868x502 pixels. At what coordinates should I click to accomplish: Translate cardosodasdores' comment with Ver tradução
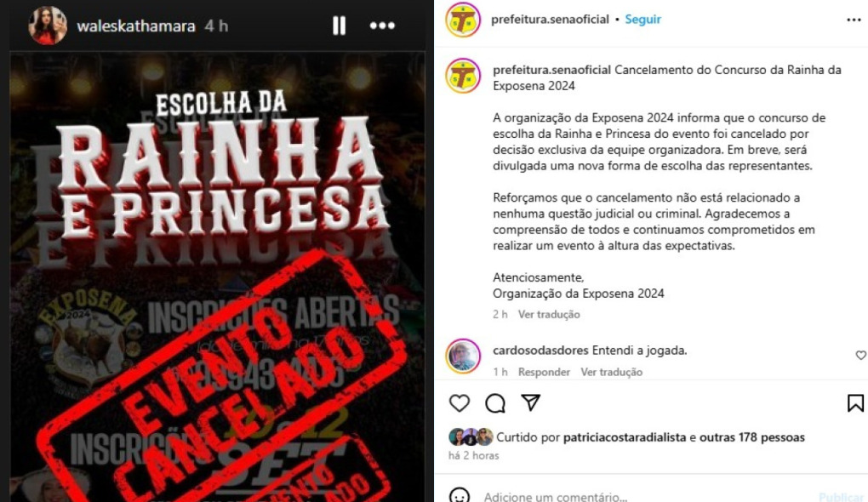coord(611,372)
